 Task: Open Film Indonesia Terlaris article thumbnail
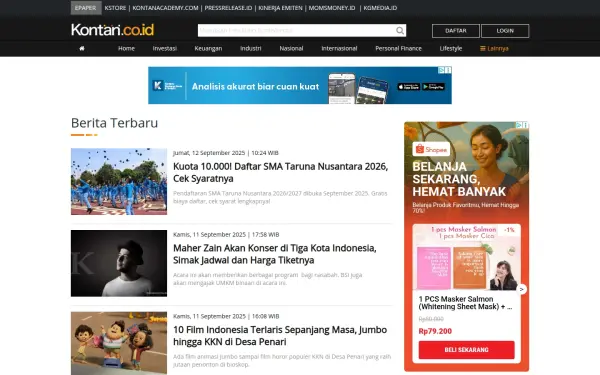pyautogui.click(x=119, y=343)
